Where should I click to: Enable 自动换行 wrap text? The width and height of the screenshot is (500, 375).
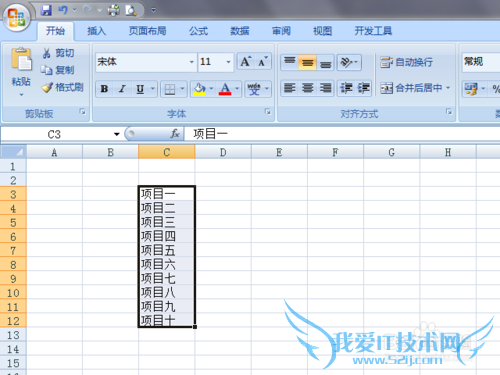[x=407, y=62]
